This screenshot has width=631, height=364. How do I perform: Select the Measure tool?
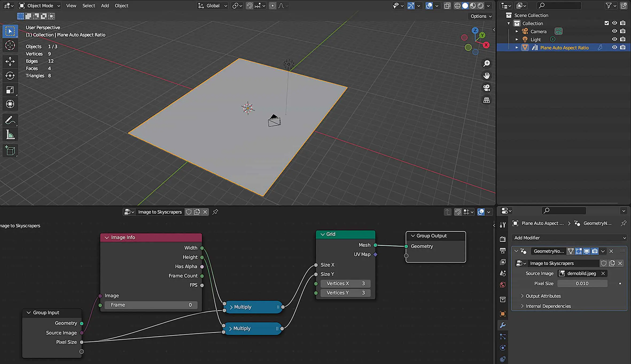click(10, 135)
